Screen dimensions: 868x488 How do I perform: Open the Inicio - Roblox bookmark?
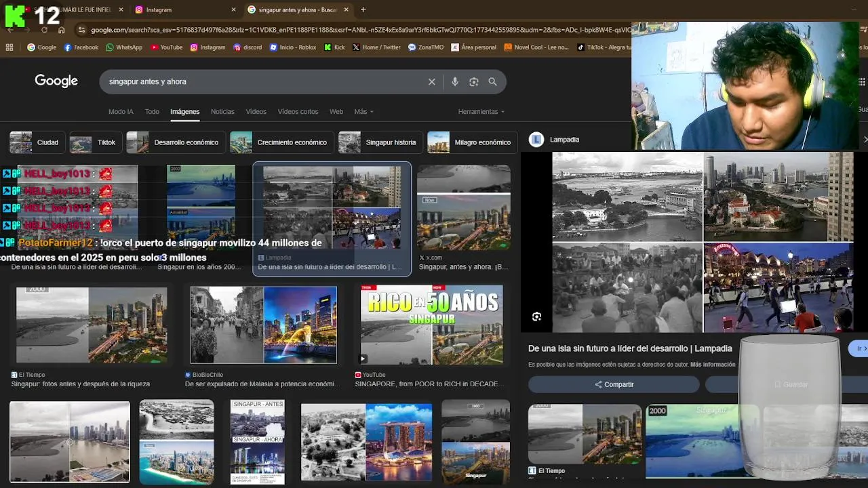point(293,47)
